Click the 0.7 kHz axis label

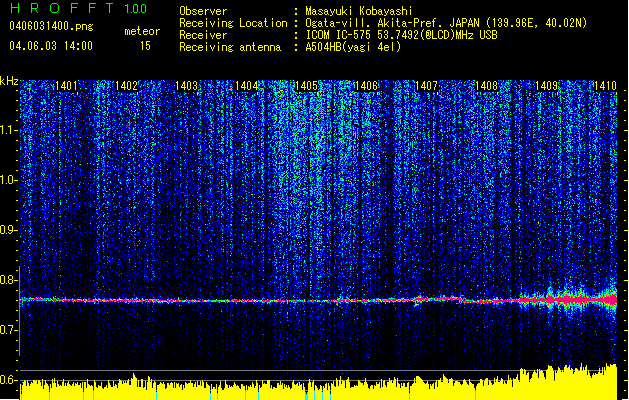pyautogui.click(x=8, y=330)
